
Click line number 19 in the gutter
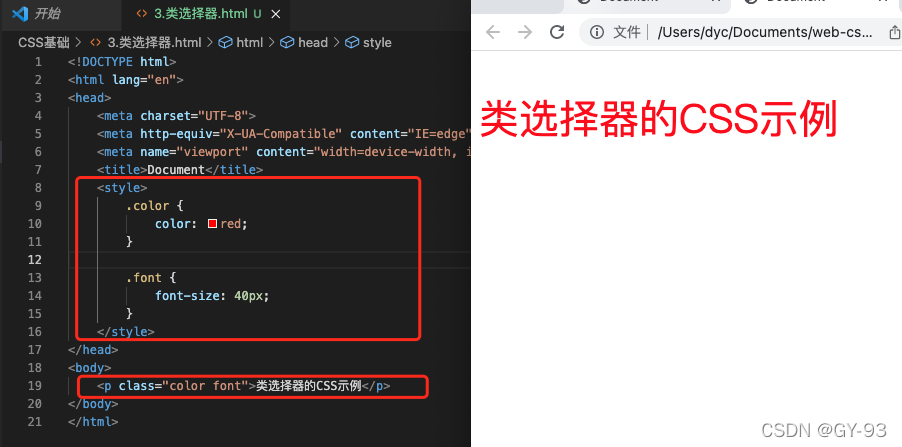click(x=35, y=385)
